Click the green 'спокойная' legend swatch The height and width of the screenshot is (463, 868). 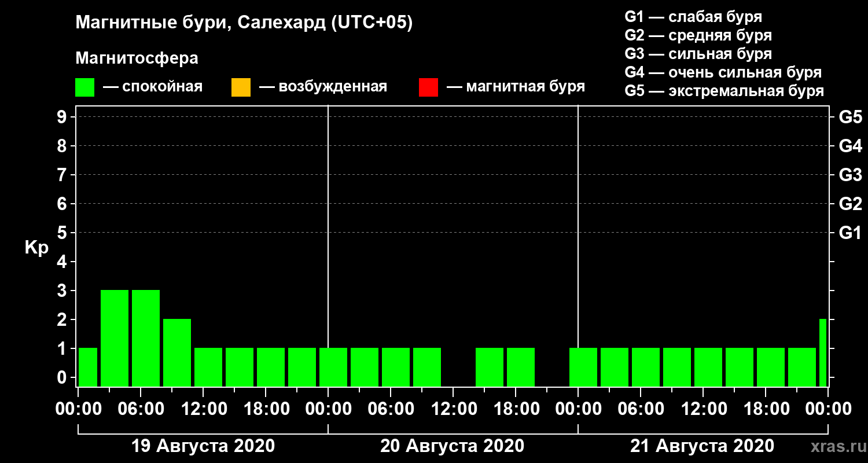(84, 87)
